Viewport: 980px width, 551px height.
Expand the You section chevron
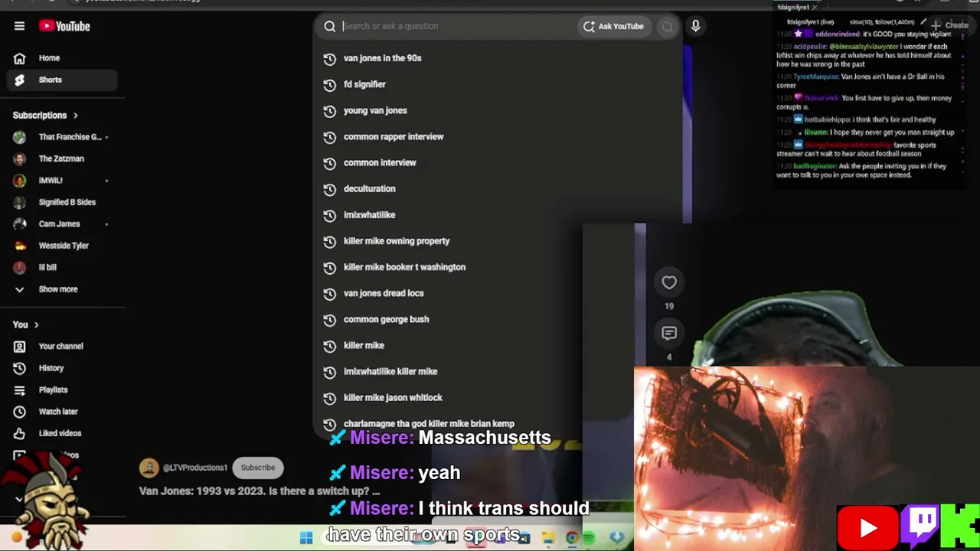tap(36, 325)
